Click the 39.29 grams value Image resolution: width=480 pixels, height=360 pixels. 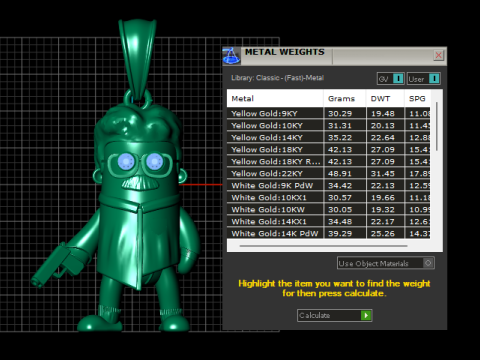coord(340,233)
